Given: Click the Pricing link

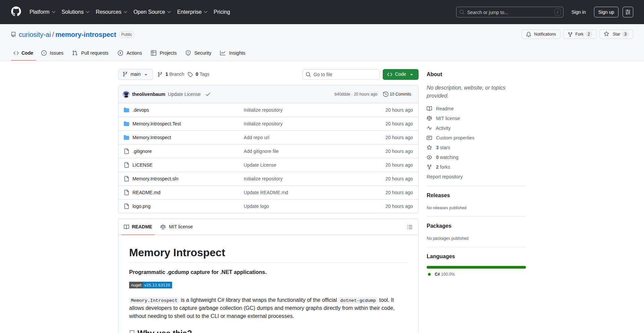Looking at the screenshot, I should click(x=222, y=12).
